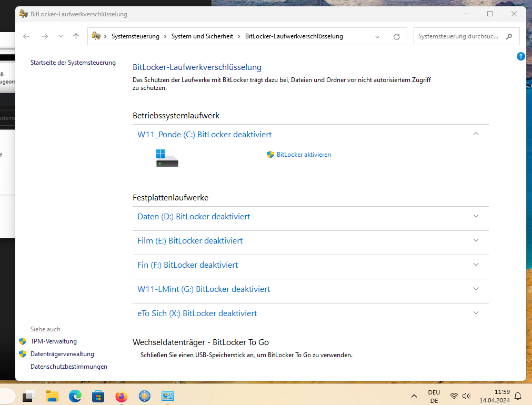This screenshot has height=405, width=532.
Task: Go up one level arrow
Action: pos(76,36)
